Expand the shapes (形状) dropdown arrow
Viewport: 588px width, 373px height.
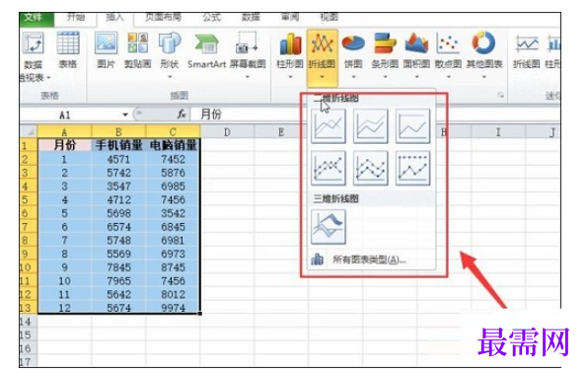click(x=170, y=77)
